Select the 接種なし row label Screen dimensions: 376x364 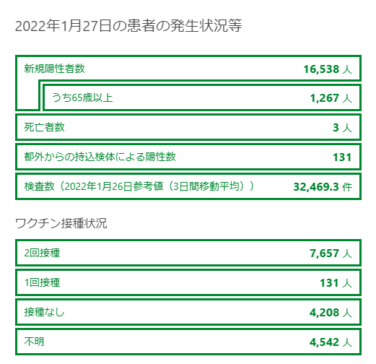44,312
